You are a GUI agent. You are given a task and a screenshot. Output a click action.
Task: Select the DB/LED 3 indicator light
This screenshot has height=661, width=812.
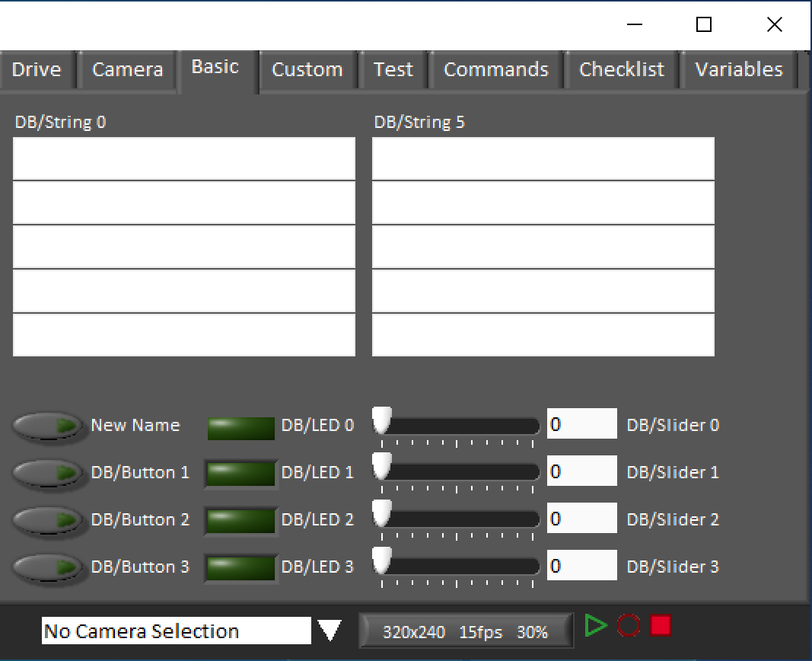[241, 568]
